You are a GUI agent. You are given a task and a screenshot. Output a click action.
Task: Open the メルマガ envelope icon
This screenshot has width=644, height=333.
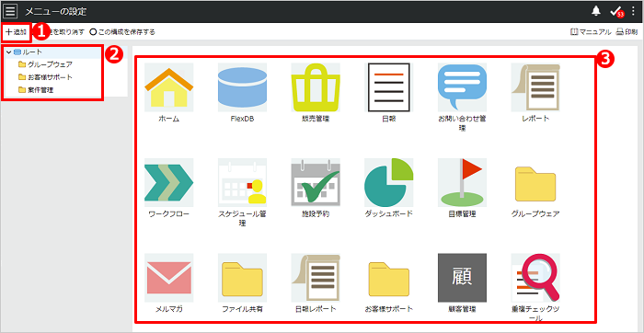[x=168, y=278]
